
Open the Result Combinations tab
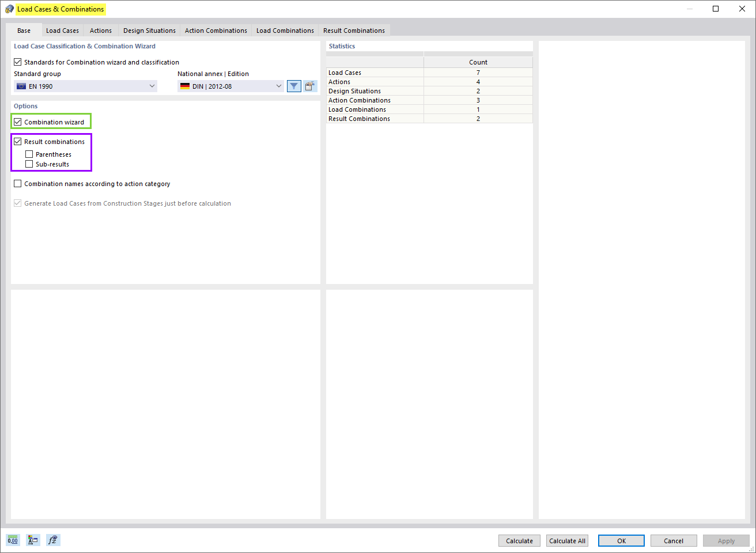pyautogui.click(x=354, y=30)
